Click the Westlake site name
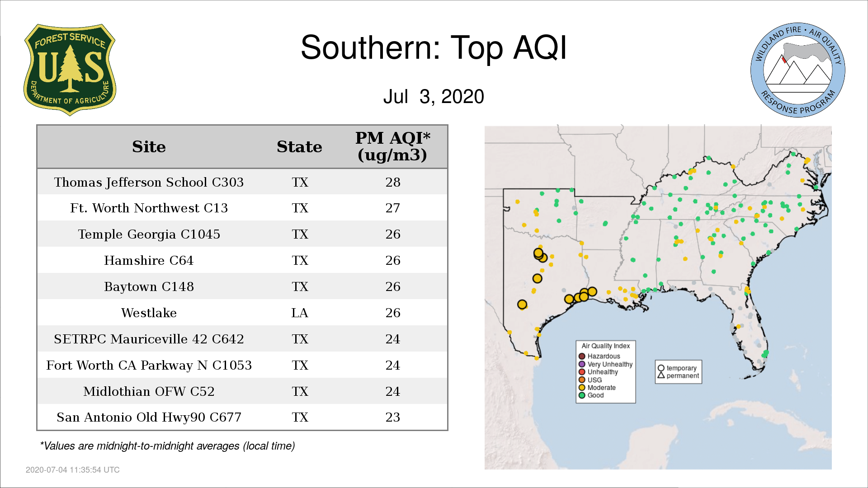 (149, 313)
